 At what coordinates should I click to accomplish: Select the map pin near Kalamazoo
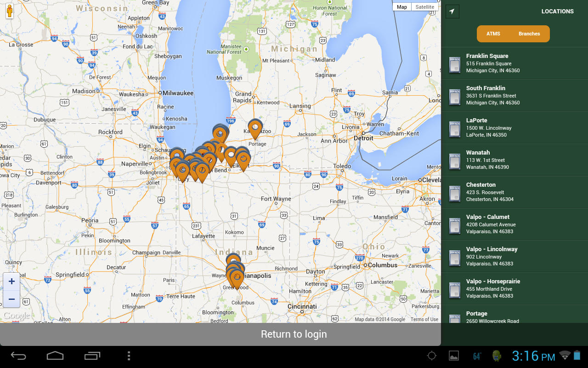255,129
